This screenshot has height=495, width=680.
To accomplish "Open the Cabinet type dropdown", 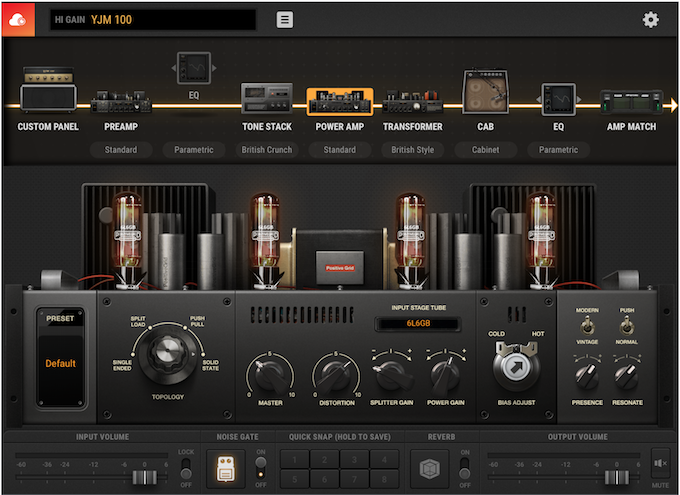I will tap(485, 150).
